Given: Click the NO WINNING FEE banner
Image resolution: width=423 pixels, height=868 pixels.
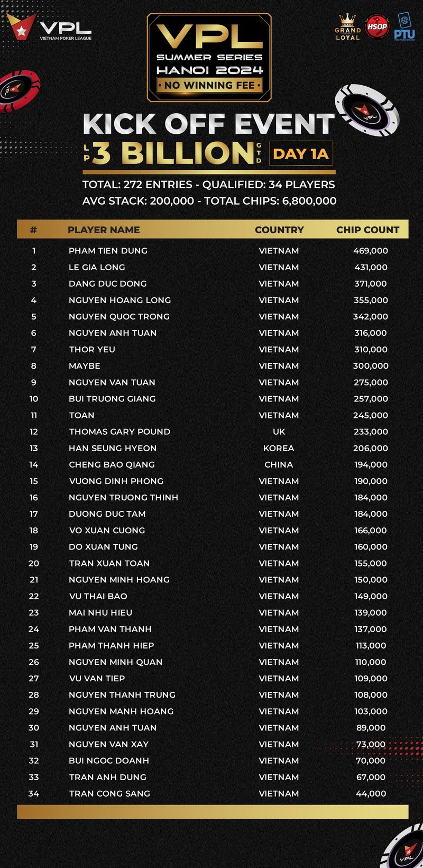Looking at the screenshot, I should pyautogui.click(x=209, y=85).
